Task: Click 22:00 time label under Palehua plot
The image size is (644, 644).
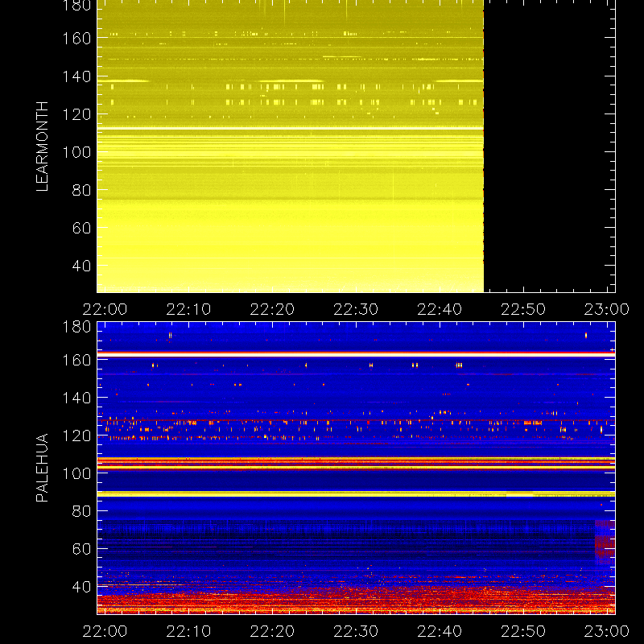Action: coord(105,631)
